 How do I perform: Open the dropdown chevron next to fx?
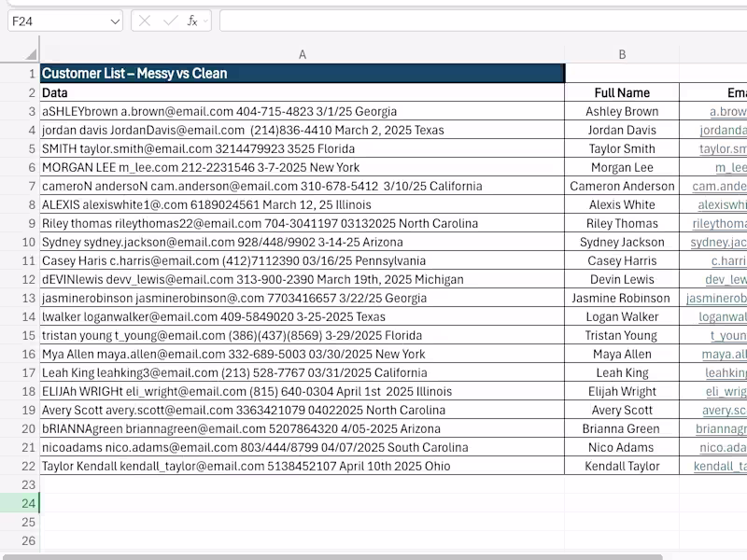click(x=205, y=21)
